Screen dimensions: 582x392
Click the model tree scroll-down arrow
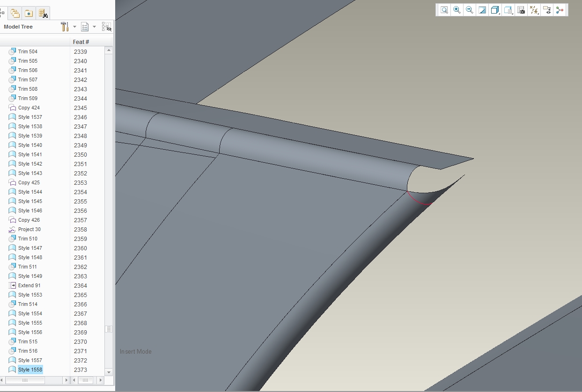coord(109,372)
